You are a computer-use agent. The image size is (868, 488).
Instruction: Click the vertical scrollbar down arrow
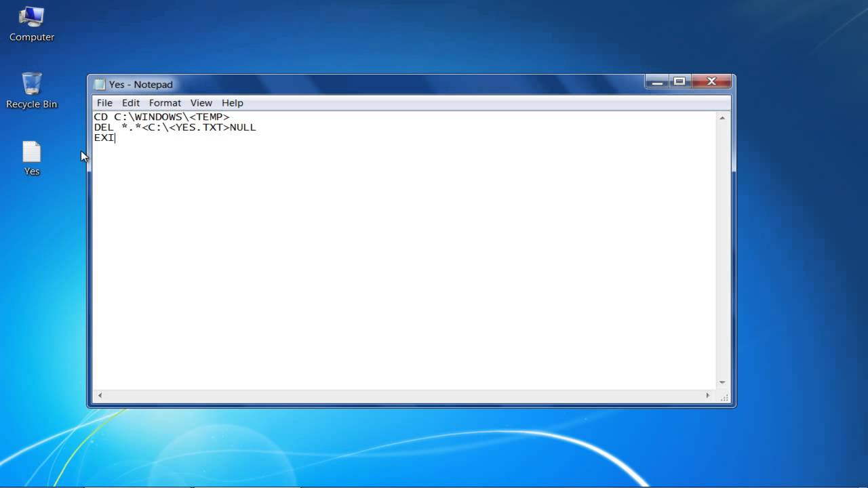[x=722, y=383]
